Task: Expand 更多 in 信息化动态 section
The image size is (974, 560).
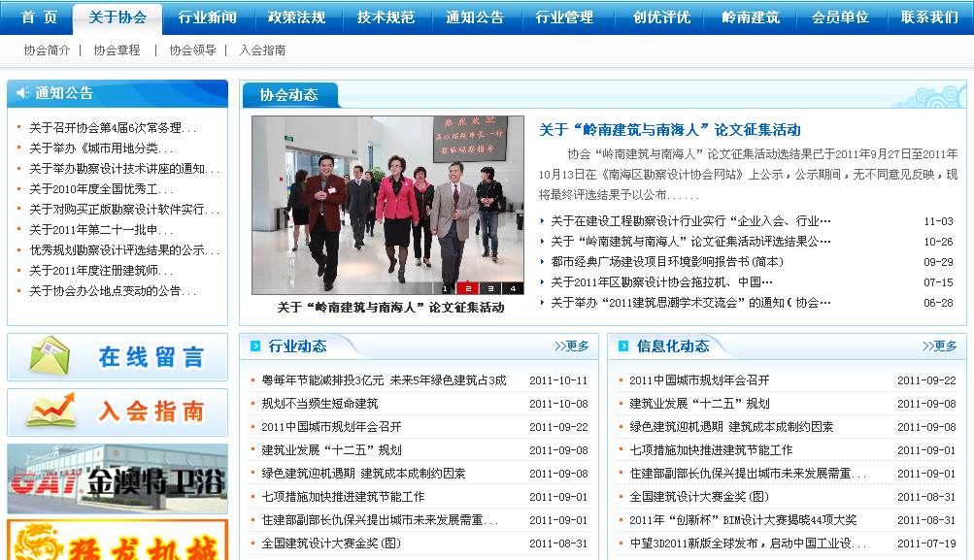Action: pyautogui.click(x=939, y=346)
